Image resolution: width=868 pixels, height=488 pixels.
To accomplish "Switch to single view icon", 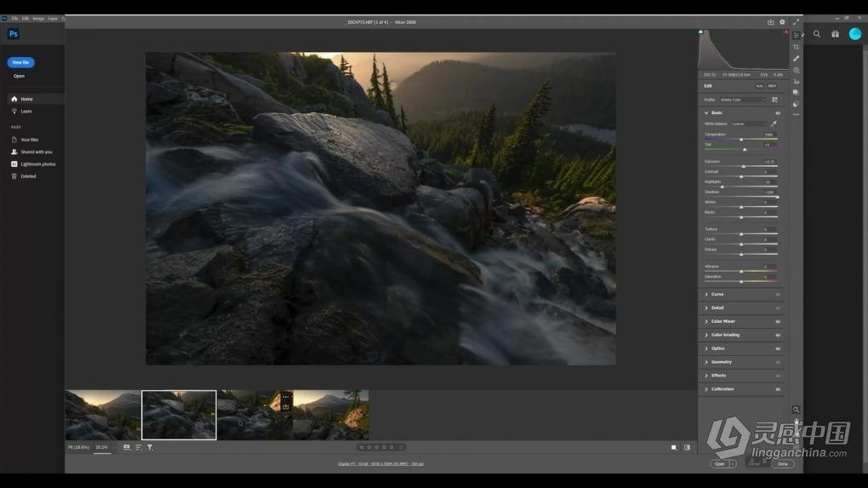I will [x=674, y=448].
